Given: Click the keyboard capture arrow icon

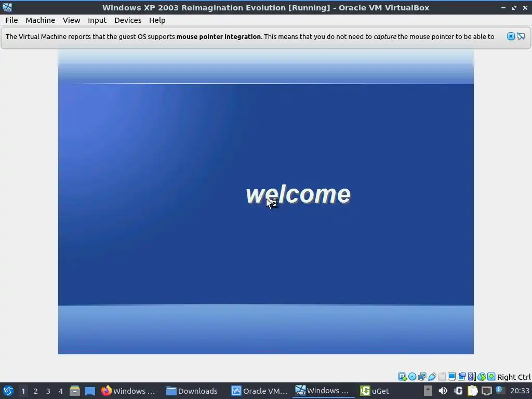Looking at the screenshot, I should [491, 377].
